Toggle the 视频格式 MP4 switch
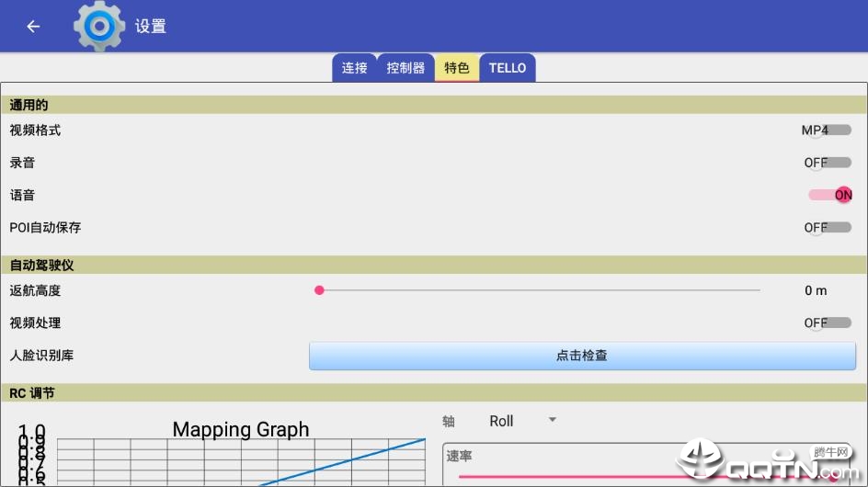 pyautogui.click(x=828, y=130)
